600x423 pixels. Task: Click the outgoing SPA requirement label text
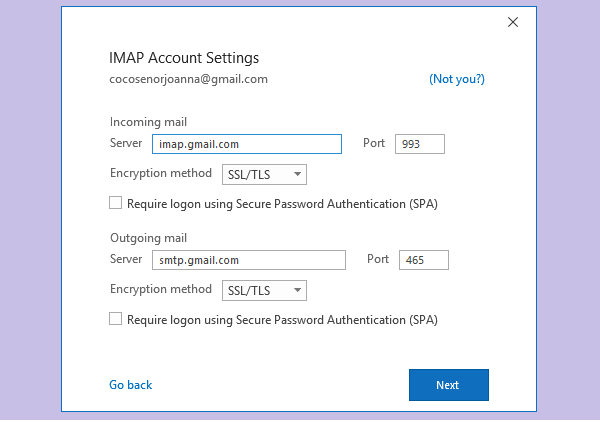282,320
